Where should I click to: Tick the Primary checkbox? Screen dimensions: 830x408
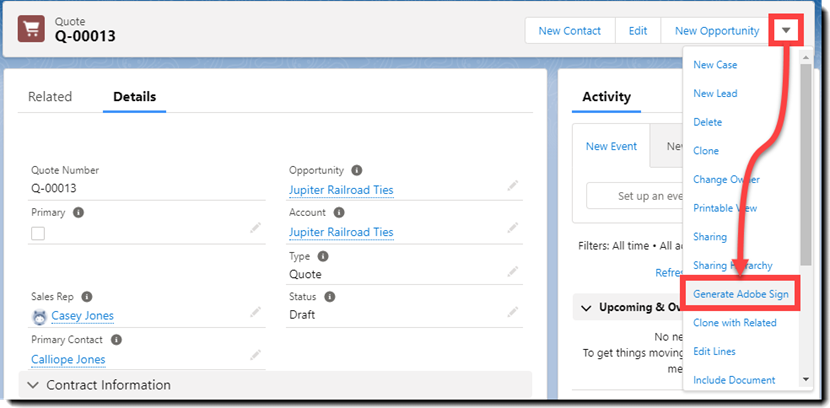pyautogui.click(x=38, y=233)
